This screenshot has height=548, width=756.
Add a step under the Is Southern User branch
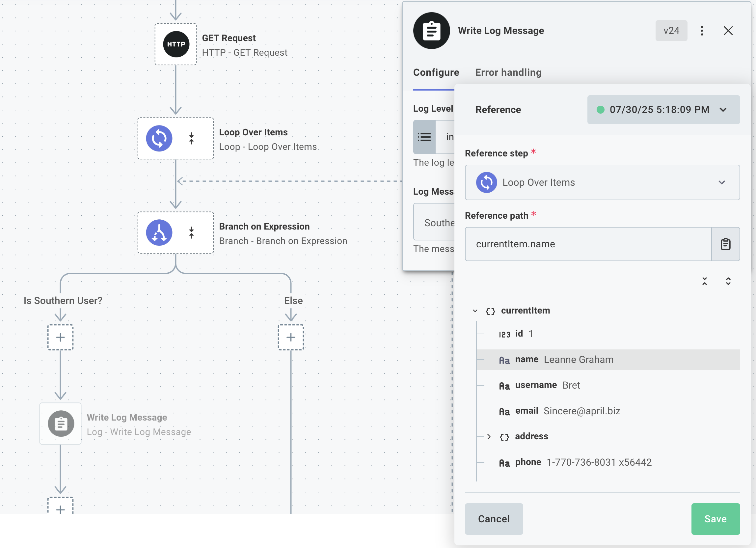60,337
